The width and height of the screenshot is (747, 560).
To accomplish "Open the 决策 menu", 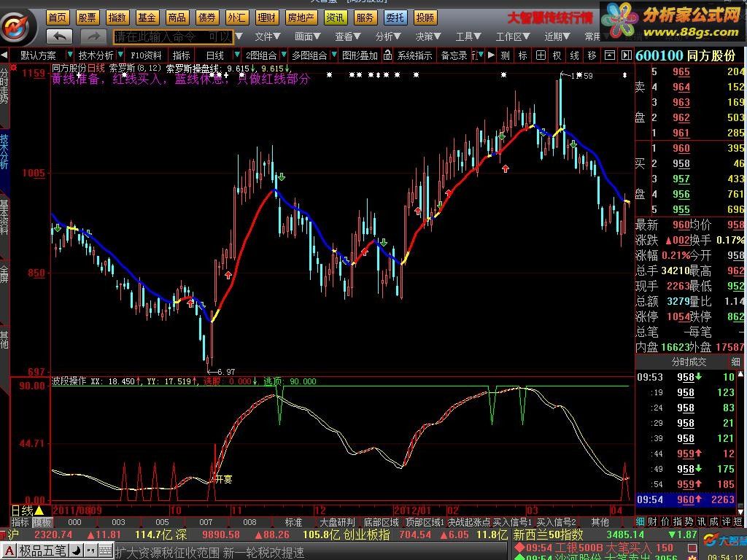I will (428, 36).
